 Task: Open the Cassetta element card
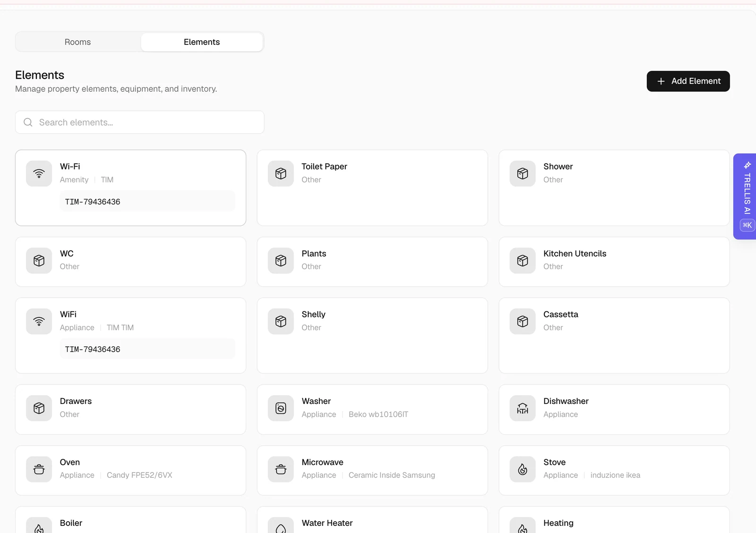click(x=614, y=335)
